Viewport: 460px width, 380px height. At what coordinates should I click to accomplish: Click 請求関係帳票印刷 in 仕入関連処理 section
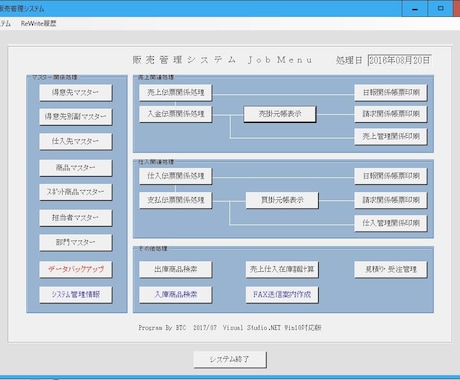391,200
